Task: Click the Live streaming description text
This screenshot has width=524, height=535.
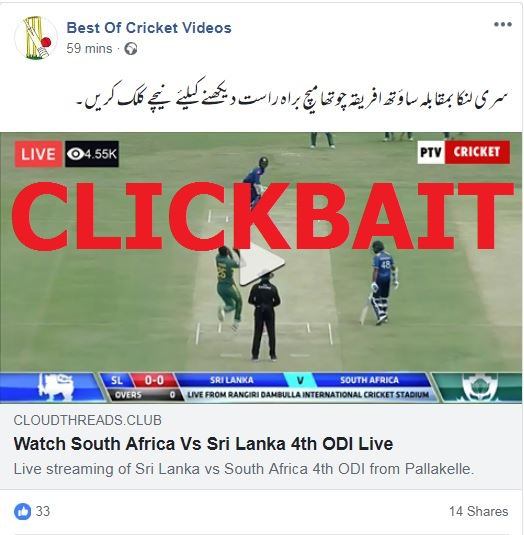Action: point(244,469)
